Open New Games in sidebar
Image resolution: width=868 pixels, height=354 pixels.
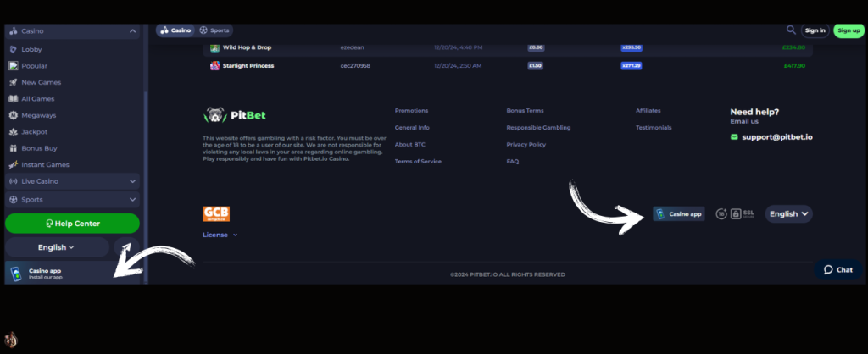(41, 82)
